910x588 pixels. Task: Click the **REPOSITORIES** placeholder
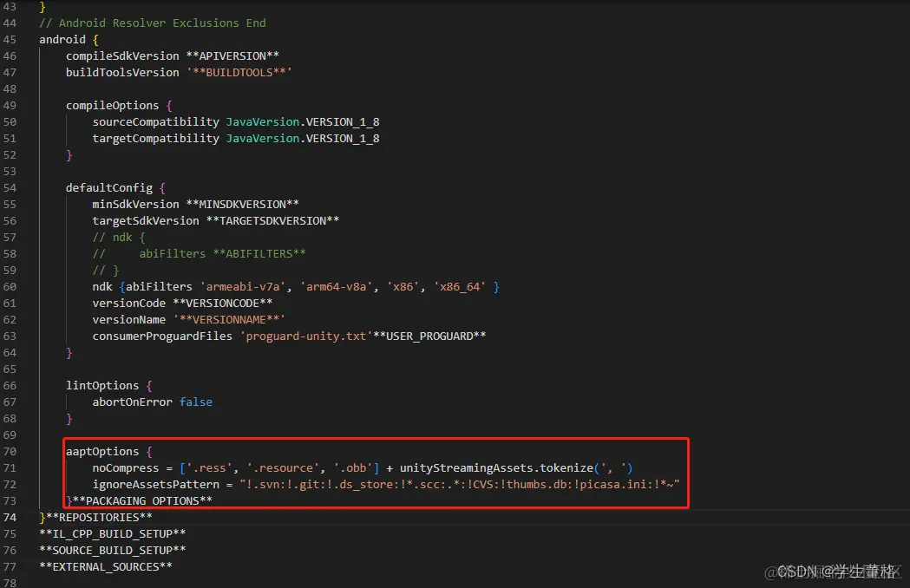(x=99, y=517)
